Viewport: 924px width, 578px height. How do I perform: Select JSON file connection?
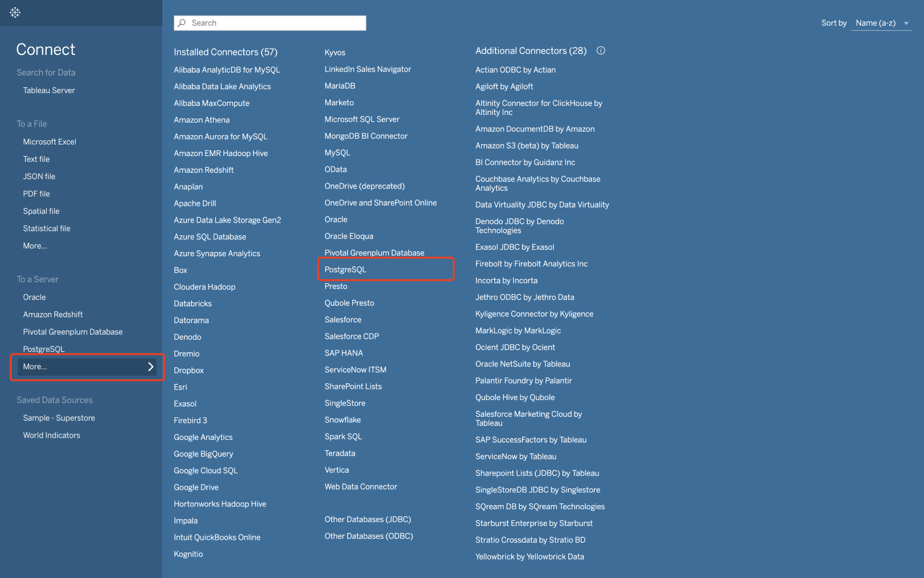39,176
